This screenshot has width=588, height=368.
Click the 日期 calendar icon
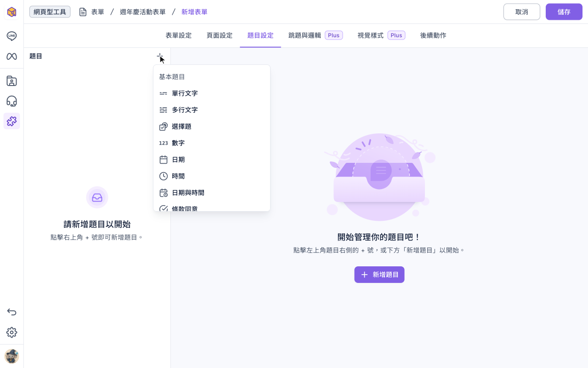163,160
